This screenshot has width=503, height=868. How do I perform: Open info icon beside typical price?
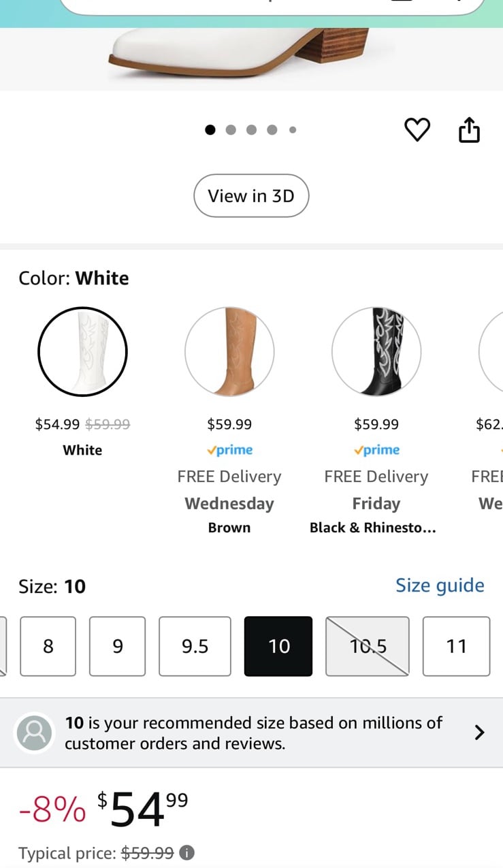pos(187,852)
